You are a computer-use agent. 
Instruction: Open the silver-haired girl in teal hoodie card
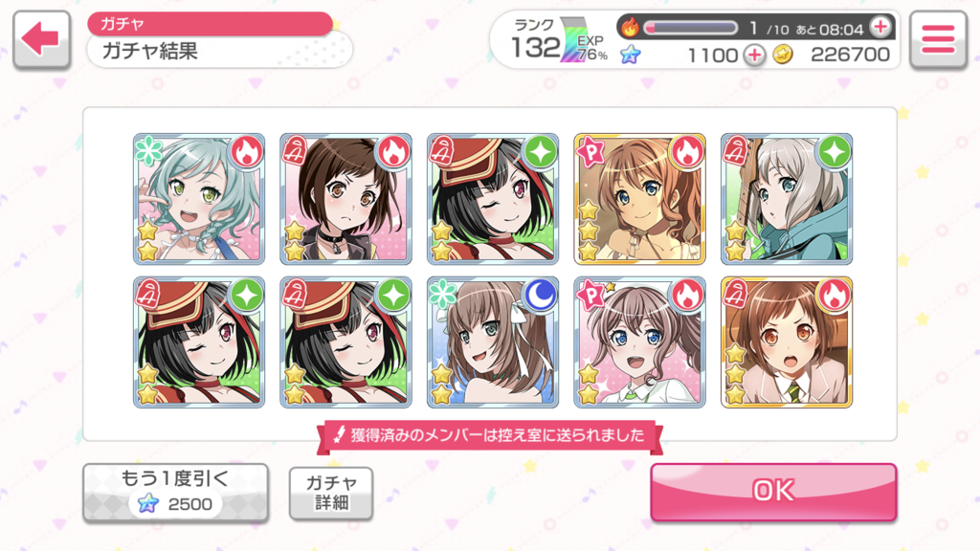787,199
